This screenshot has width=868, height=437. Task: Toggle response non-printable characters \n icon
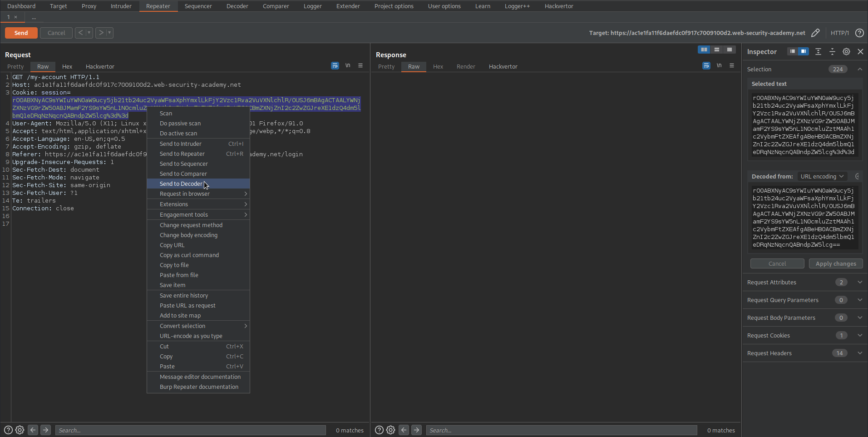point(719,66)
